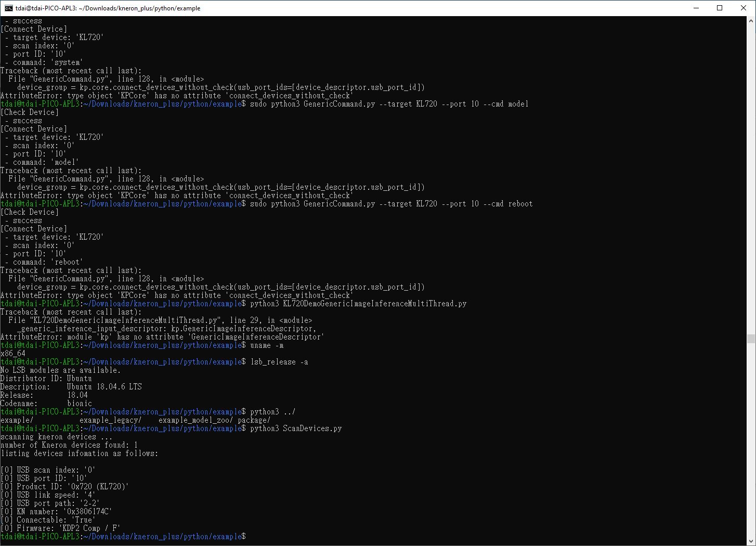Click the '[0] Product ID: 0x720 (KL720)' line
This screenshot has height=546, width=756.
(x=64, y=487)
